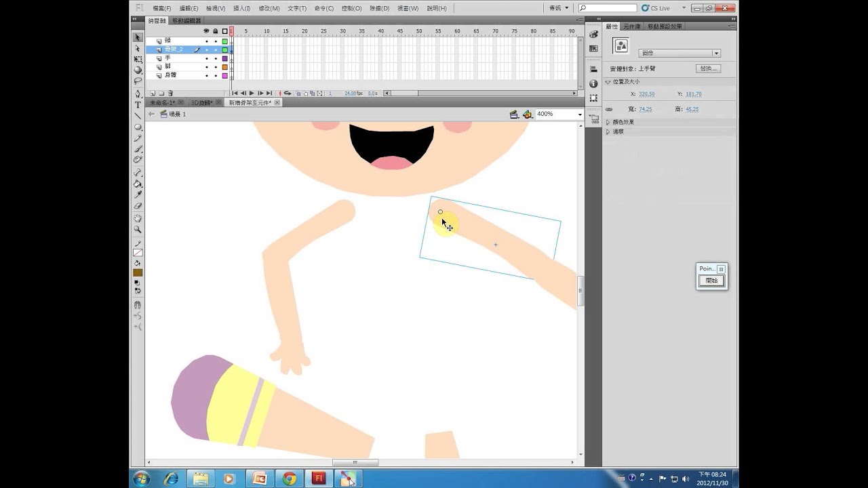Select the Zoom magnifier tool
868x488 pixels.
click(x=138, y=229)
